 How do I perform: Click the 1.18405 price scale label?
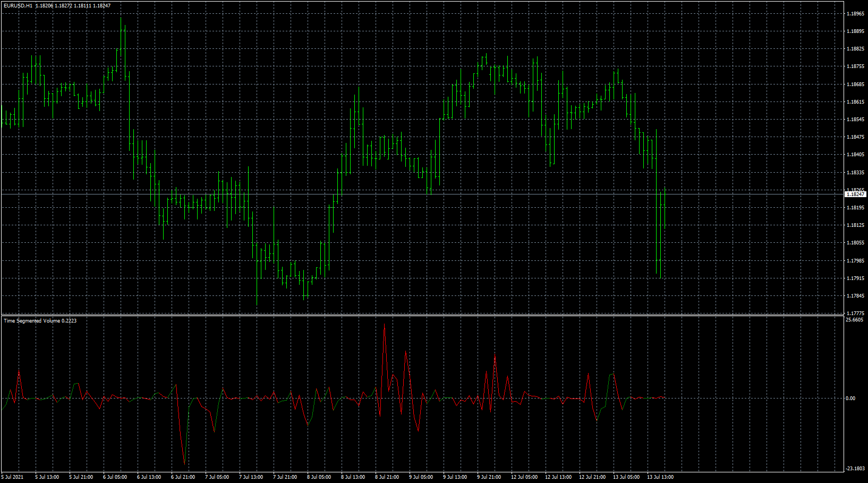pos(855,155)
